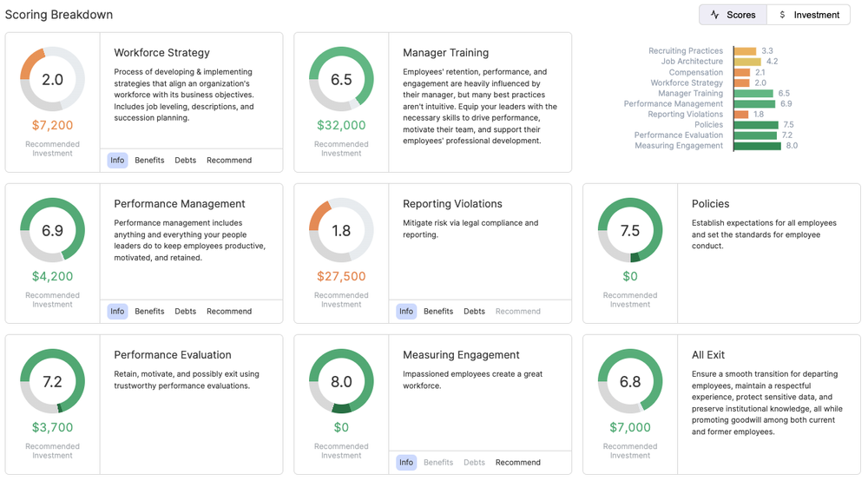Click the Reporting Violations 1.8 score donut
This screenshot has width=868, height=481.
pyautogui.click(x=341, y=230)
